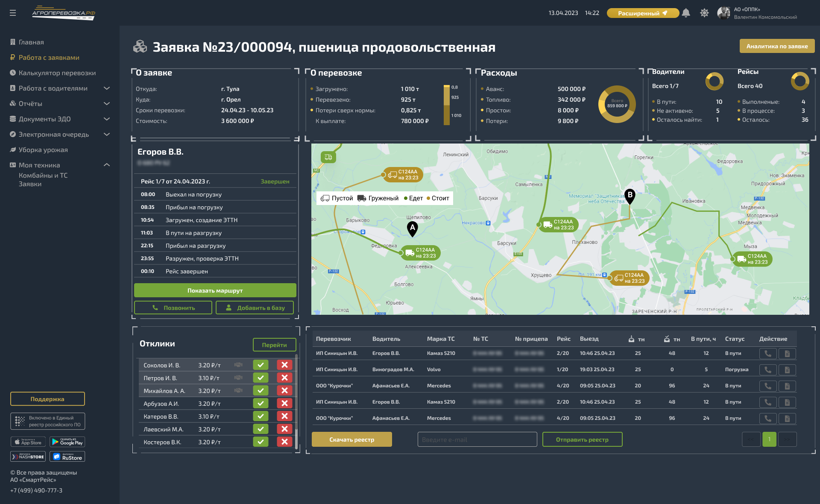Click phone icon for Виноградов М.А. row

click(x=767, y=370)
